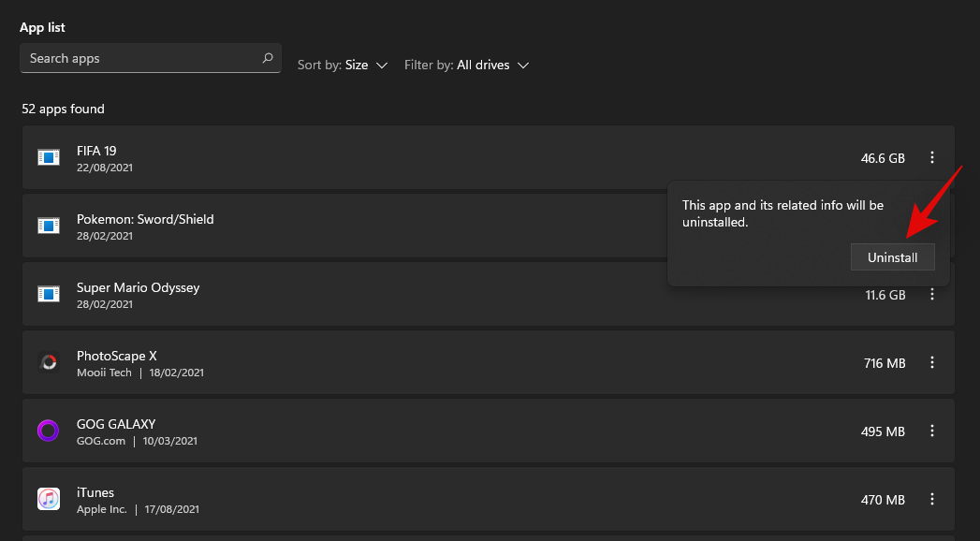This screenshot has height=541, width=980.
Task: Open the three-dot menu for iTunes
Action: point(931,500)
